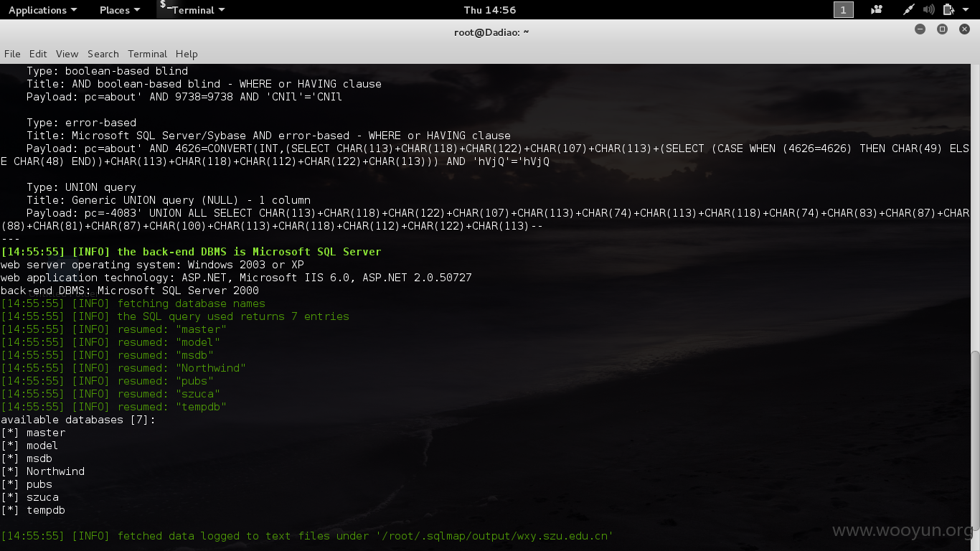Click the '[*] pubs' database entry
The image size is (980, 551).
[27, 484]
